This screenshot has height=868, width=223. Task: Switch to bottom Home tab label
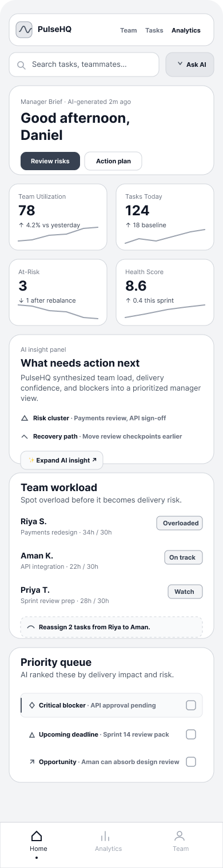coord(38,849)
